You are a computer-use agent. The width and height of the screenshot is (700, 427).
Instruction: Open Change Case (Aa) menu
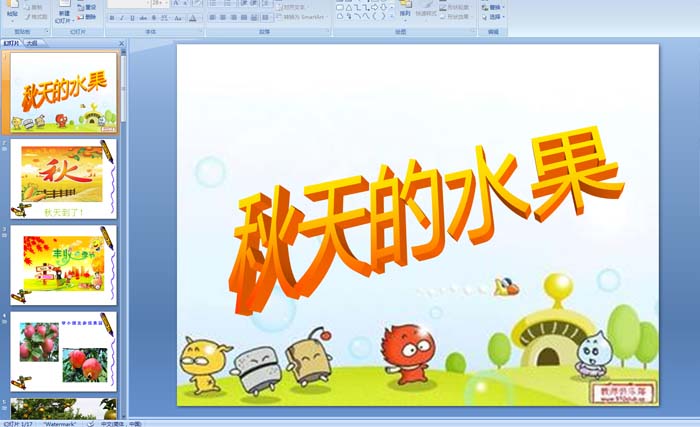(178, 18)
